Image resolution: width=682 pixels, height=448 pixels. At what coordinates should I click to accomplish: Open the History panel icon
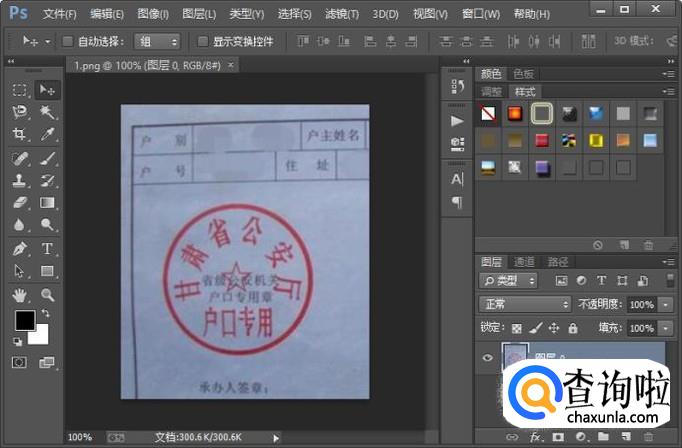pyautogui.click(x=457, y=87)
